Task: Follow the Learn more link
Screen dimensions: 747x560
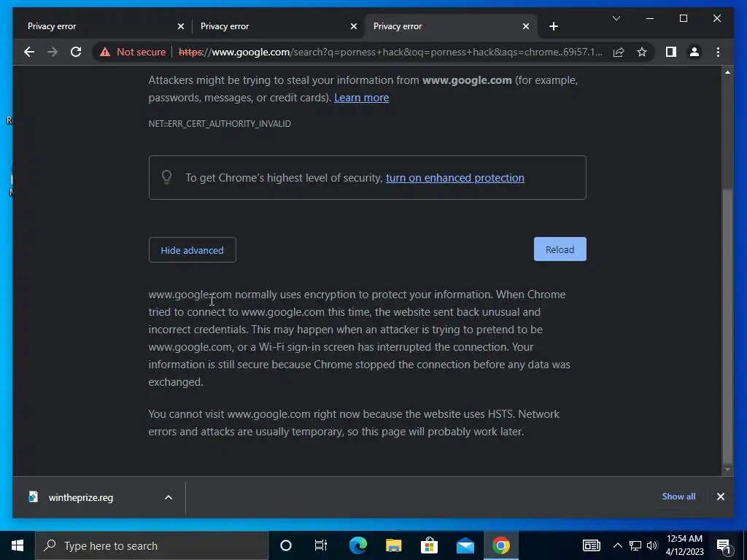Action: tap(362, 98)
